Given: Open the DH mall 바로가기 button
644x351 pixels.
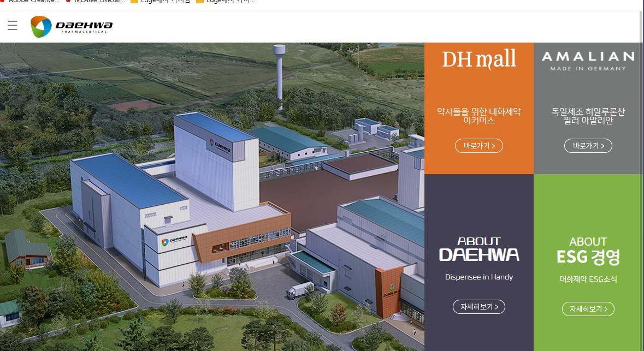Looking at the screenshot, I should [x=479, y=146].
